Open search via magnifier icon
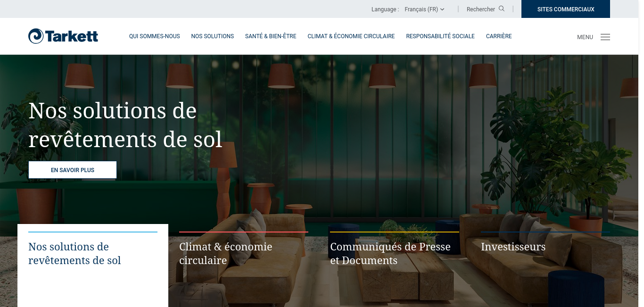 (x=502, y=8)
